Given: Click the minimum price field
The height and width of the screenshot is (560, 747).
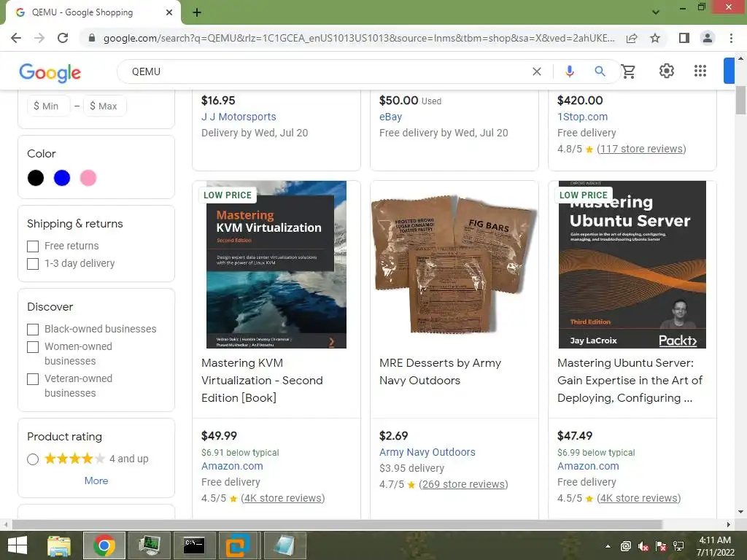Looking at the screenshot, I should tap(49, 106).
